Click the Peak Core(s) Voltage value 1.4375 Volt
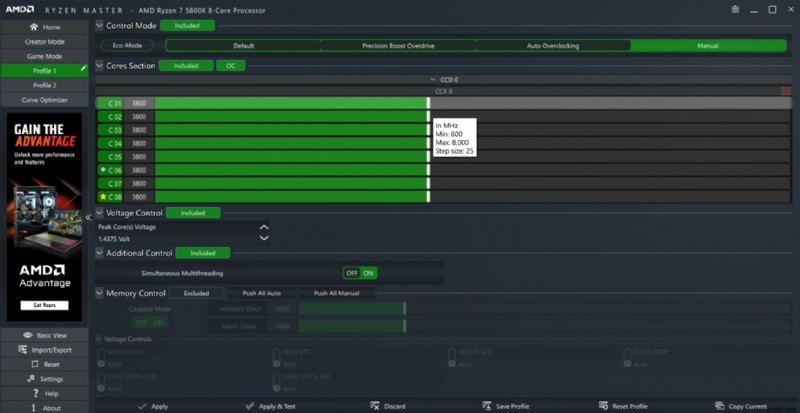Viewport: 800px width, 413px height. click(x=115, y=238)
